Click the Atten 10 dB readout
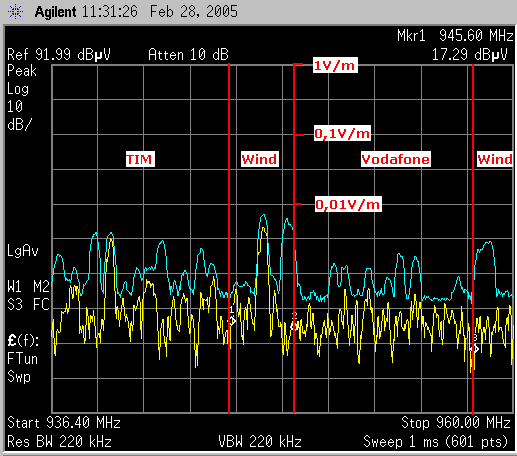Image resolution: width=517 pixels, height=456 pixels. [x=188, y=54]
